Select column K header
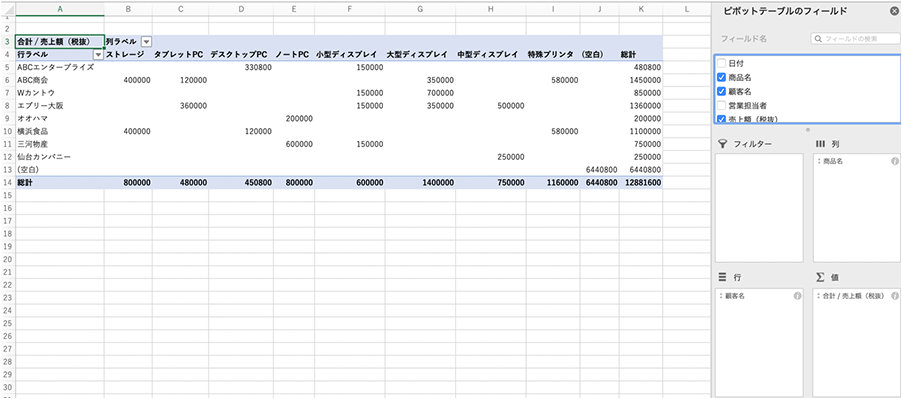The height and width of the screenshot is (399, 902). click(641, 10)
